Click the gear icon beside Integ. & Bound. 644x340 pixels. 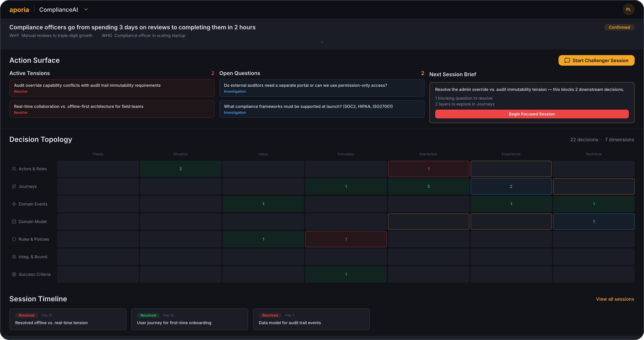point(14,257)
